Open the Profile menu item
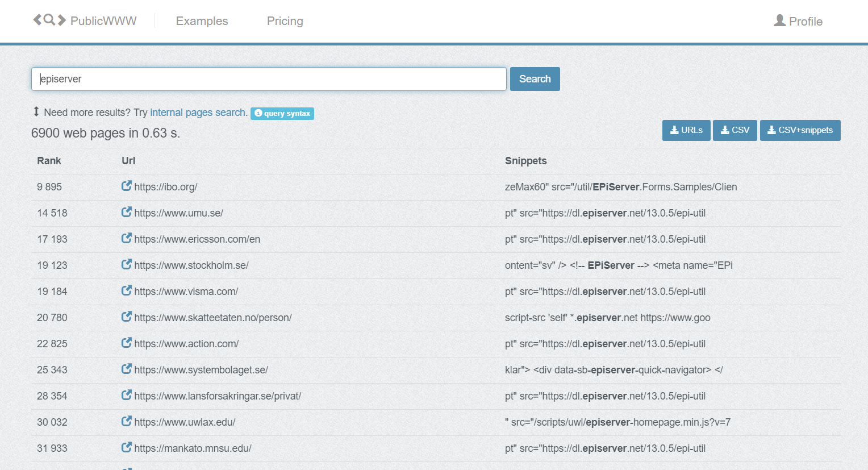This screenshot has width=868, height=470. coord(798,21)
